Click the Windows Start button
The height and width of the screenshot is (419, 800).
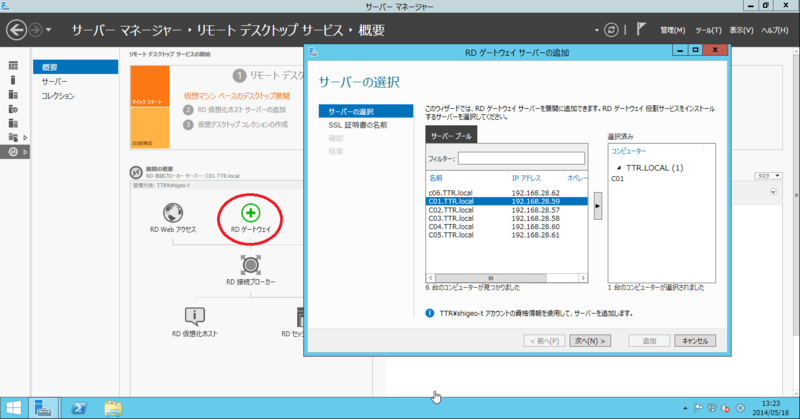[14, 408]
